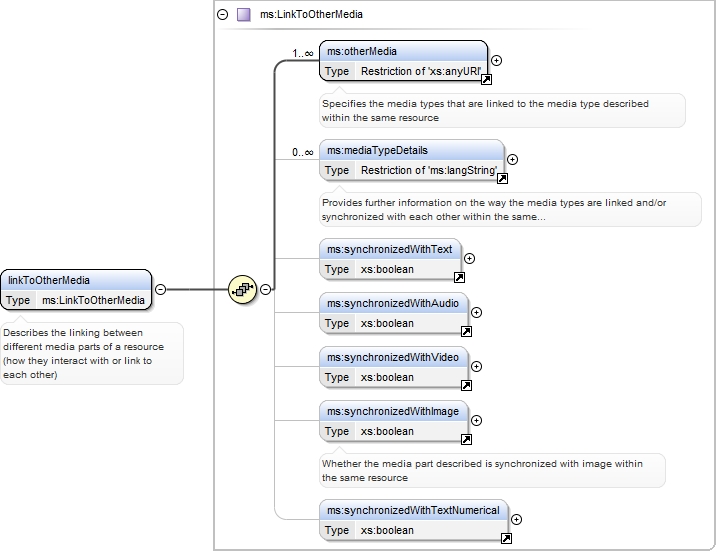The width and height of the screenshot is (717, 552).
Task: Select the ms:synchronizedWithVideo element box
Action: 394,367
